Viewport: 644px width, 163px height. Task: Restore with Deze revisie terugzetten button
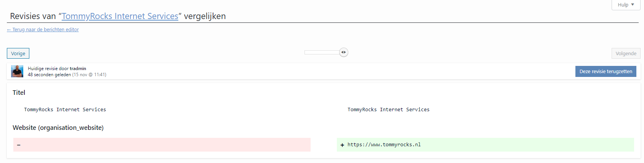(x=606, y=71)
